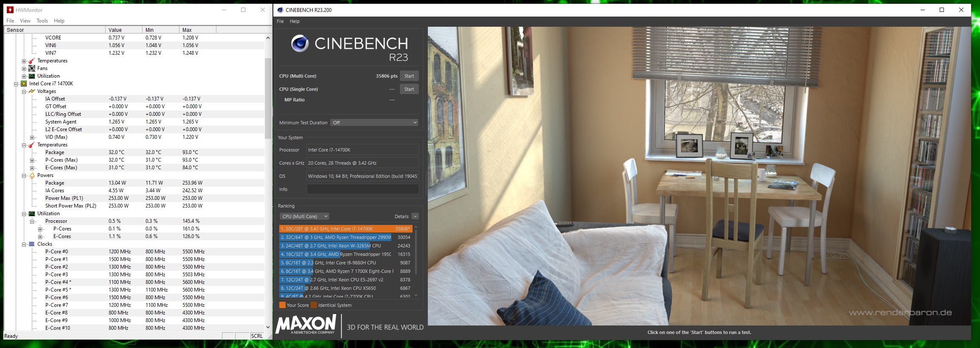
Task: Select the Core i9-9880H ranking entry
Action: coord(345,263)
